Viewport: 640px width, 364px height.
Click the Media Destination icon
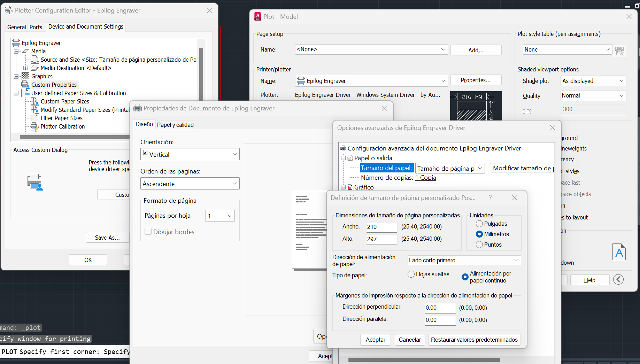[35, 68]
